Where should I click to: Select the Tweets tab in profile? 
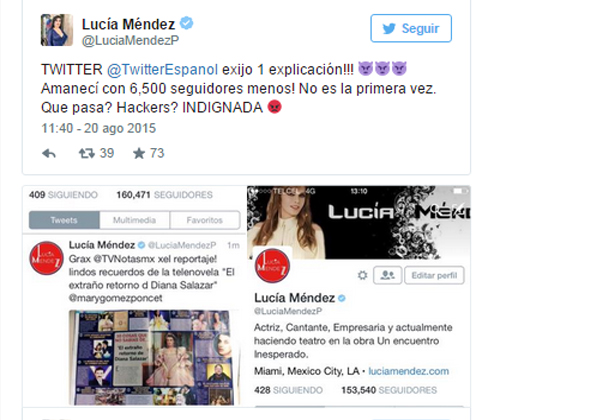click(x=64, y=220)
